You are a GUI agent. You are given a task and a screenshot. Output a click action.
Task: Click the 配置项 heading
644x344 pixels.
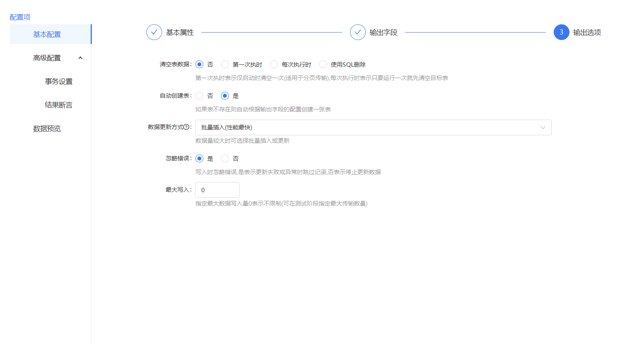(20, 17)
